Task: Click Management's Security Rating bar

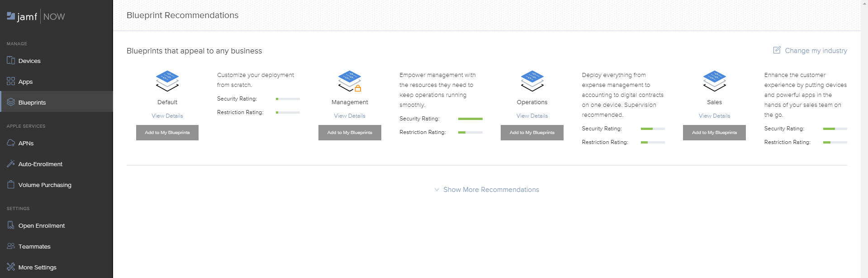Action: [470, 119]
